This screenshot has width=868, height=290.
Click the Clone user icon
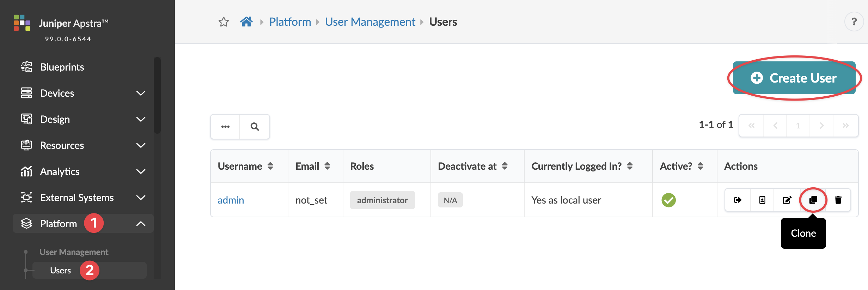click(x=813, y=200)
